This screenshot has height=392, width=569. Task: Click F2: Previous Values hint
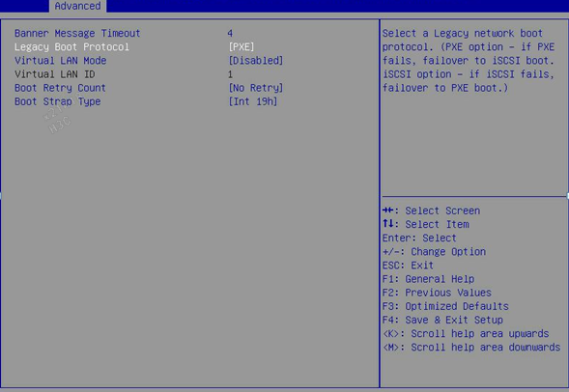437,293
